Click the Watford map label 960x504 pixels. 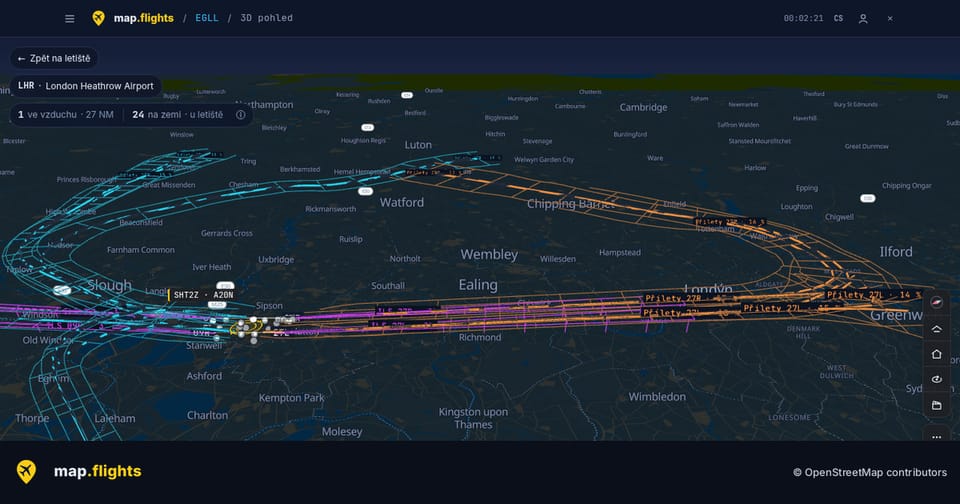(402, 202)
